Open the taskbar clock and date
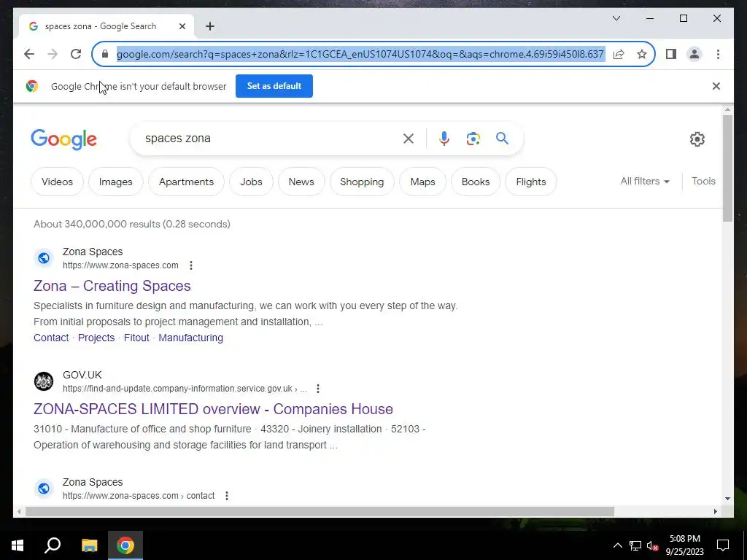The image size is (747, 560). point(684,545)
